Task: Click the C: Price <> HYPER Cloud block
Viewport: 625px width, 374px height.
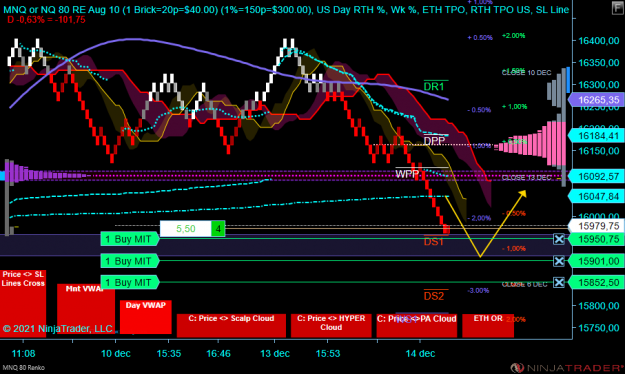Action: pos(331,325)
